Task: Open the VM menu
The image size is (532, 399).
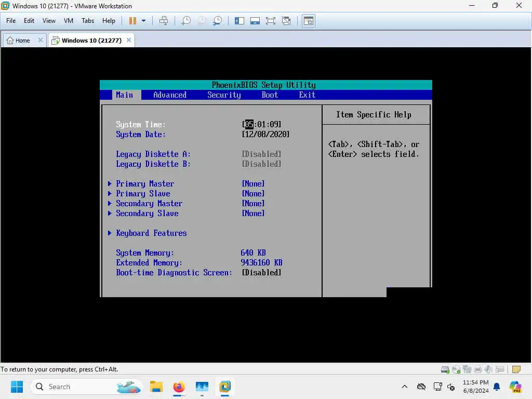Action: [x=69, y=21]
